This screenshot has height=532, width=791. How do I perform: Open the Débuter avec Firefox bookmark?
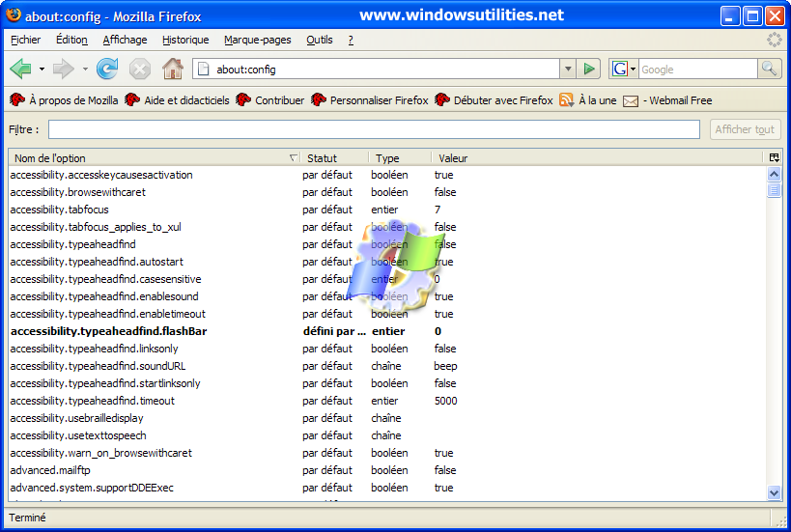tap(494, 100)
